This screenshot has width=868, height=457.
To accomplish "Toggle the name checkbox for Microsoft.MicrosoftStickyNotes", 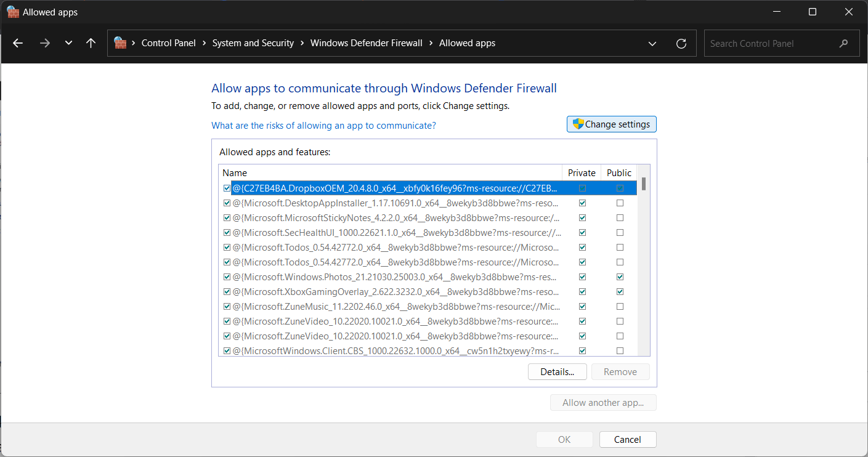I will pyautogui.click(x=227, y=218).
